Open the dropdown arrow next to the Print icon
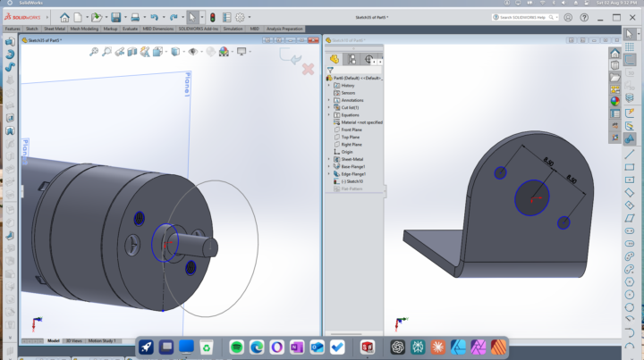Screen dimensions: 644x360 tap(145, 17)
